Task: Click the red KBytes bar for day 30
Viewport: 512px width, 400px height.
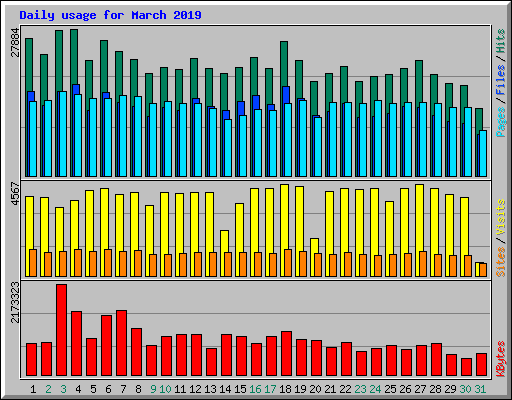Action: [x=466, y=367]
